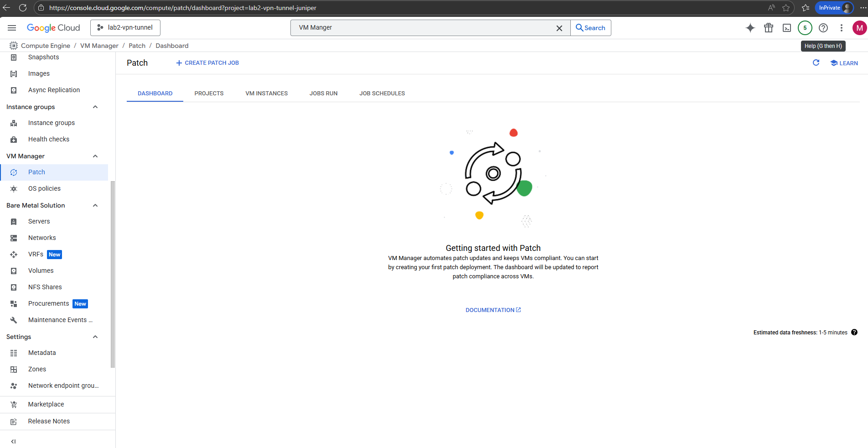
Task: Switch to the Jobs Run tab
Action: pos(324,93)
